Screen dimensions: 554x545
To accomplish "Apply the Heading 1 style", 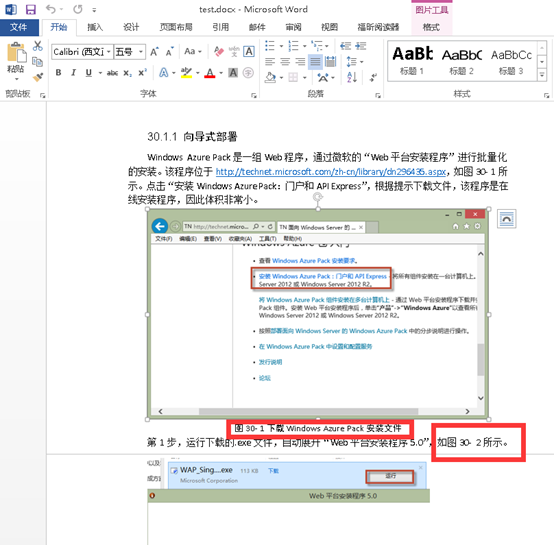I will tap(412, 60).
